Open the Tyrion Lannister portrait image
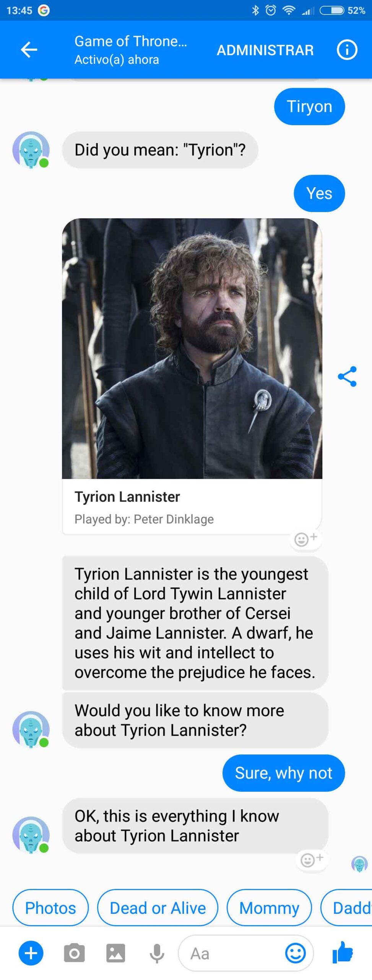Viewport: 372px width, 980px height. pos(192,348)
